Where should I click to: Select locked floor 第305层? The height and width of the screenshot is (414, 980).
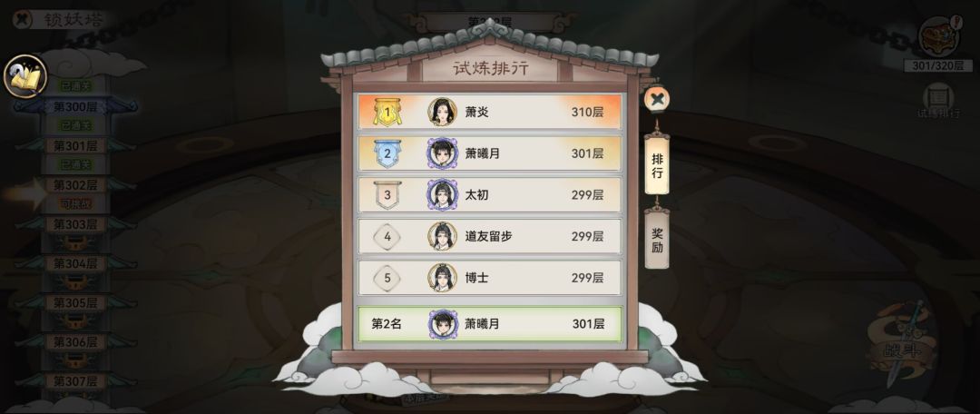click(x=75, y=302)
